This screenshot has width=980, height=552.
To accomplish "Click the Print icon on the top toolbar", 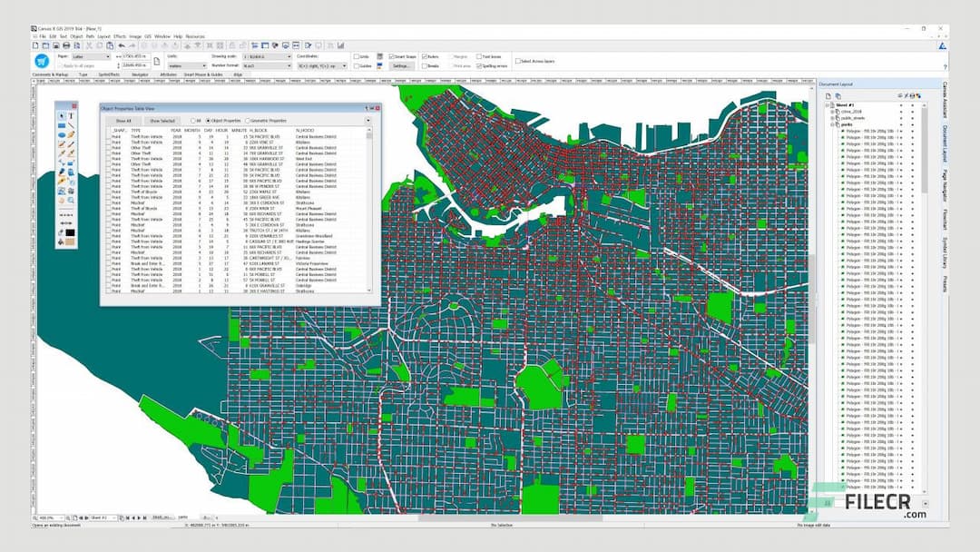I will click(x=66, y=45).
